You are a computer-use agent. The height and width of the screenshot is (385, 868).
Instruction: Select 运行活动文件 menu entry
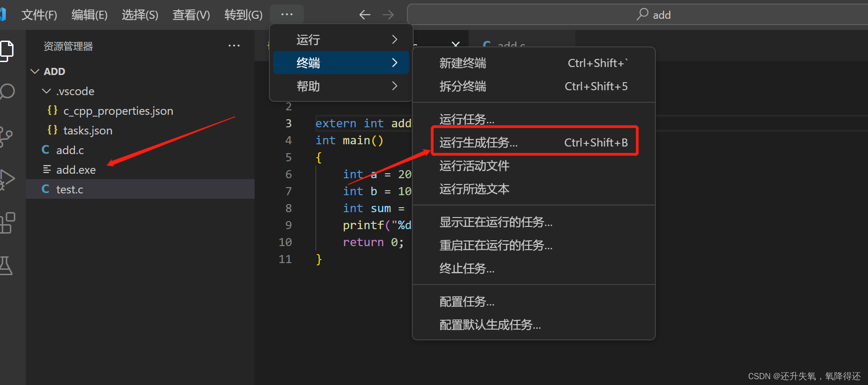(534, 166)
